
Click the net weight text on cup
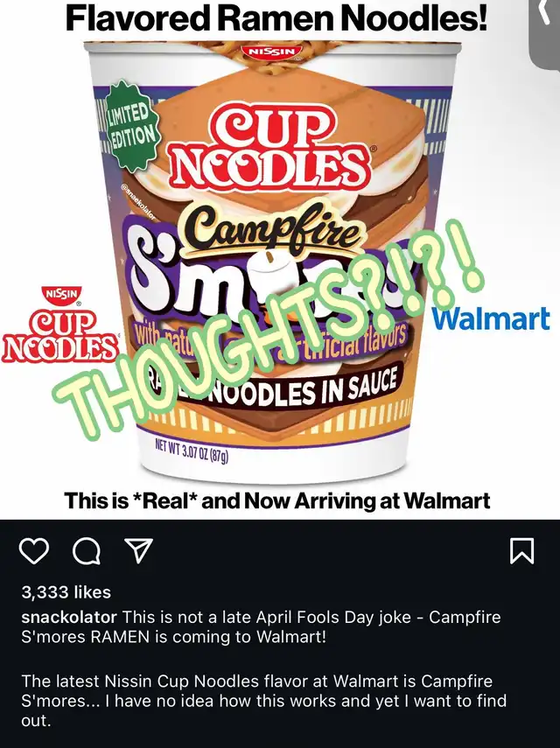192,451
